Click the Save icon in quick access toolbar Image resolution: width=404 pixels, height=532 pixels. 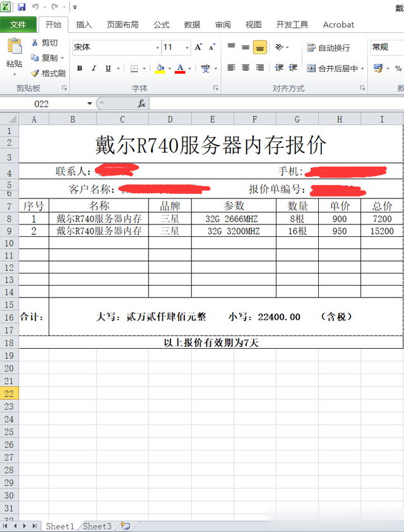(21, 7)
